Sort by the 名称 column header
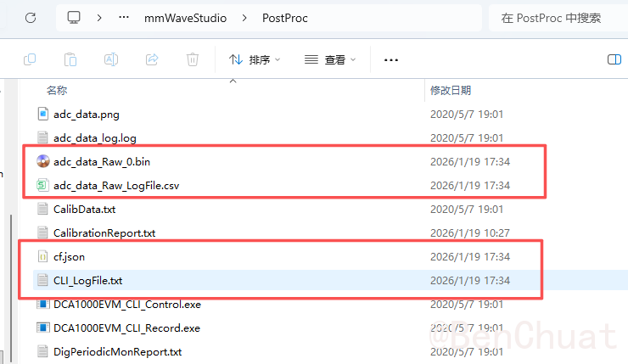The image size is (628, 364). tap(57, 90)
